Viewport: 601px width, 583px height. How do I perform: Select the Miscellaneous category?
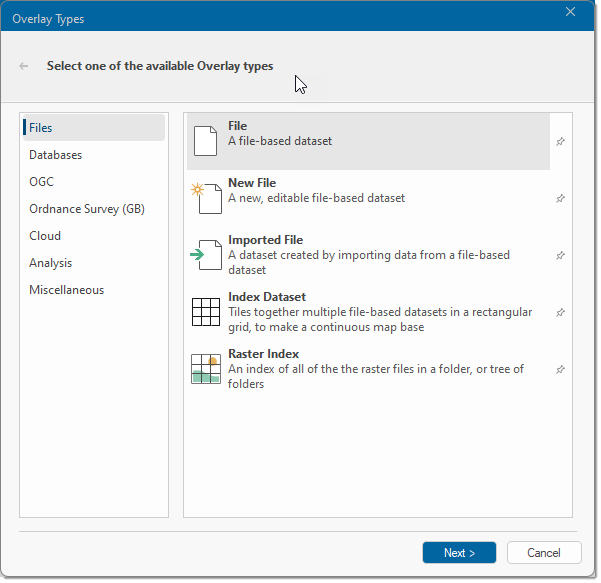[67, 290]
